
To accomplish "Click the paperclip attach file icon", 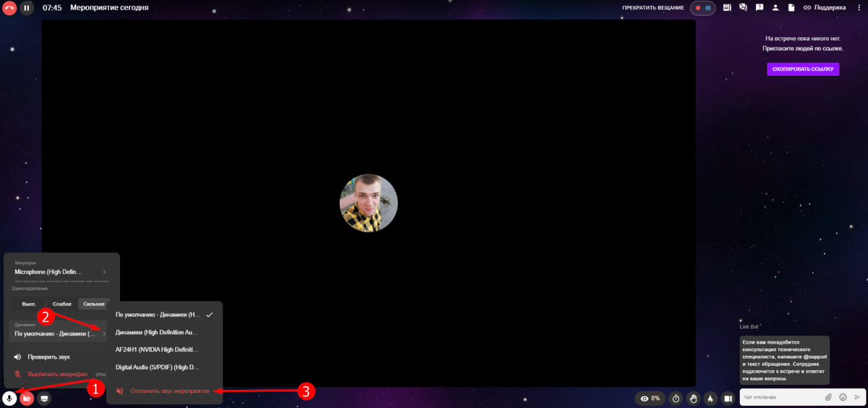I will (828, 397).
